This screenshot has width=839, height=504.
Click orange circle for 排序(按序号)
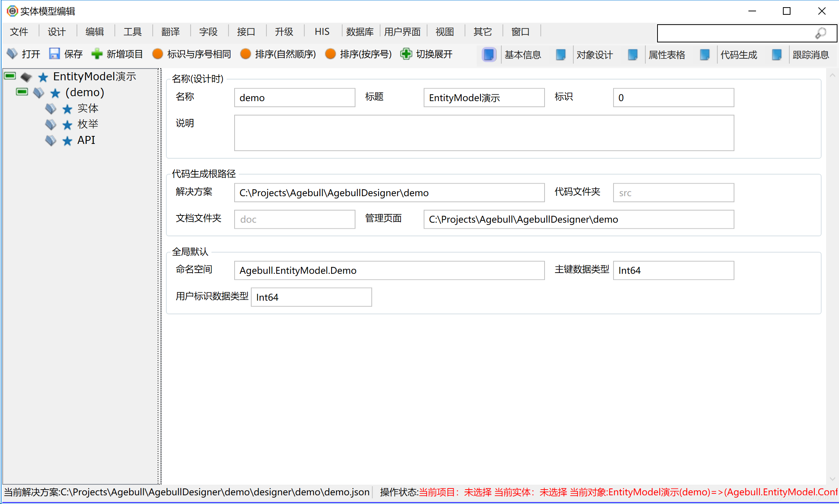click(x=330, y=54)
